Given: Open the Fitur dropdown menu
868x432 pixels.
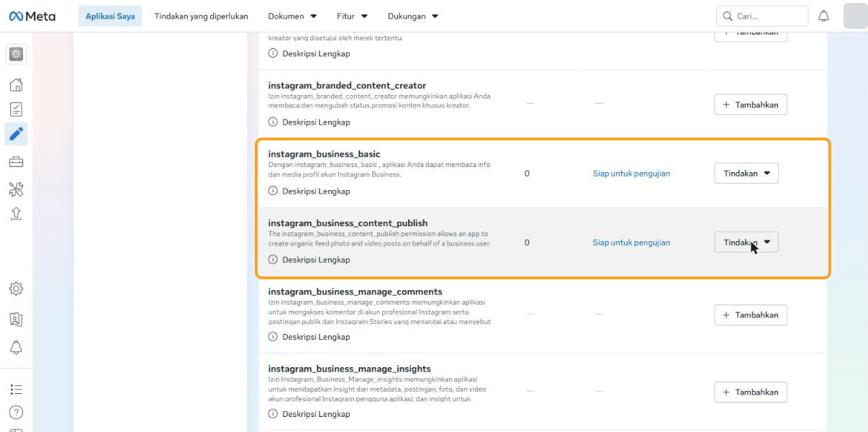Looking at the screenshot, I should pyautogui.click(x=352, y=16).
